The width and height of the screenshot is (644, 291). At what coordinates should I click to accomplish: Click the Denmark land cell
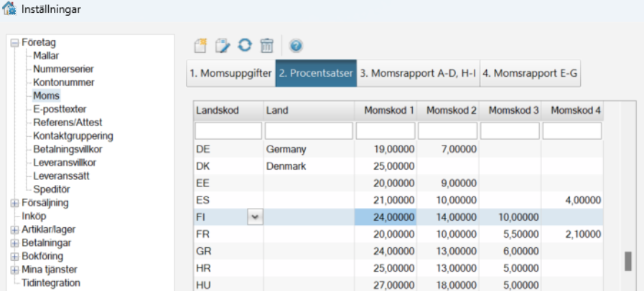309,166
